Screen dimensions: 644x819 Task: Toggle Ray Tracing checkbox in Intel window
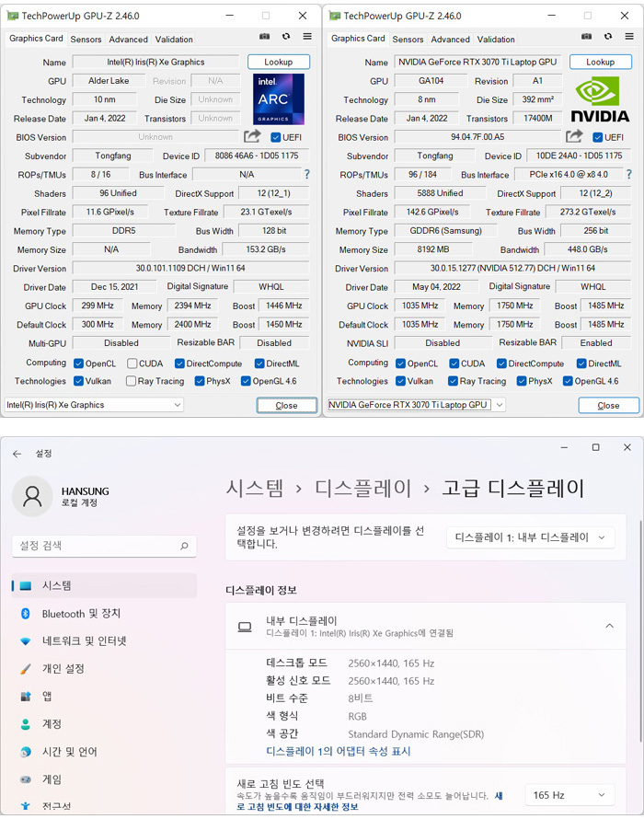[131, 381]
